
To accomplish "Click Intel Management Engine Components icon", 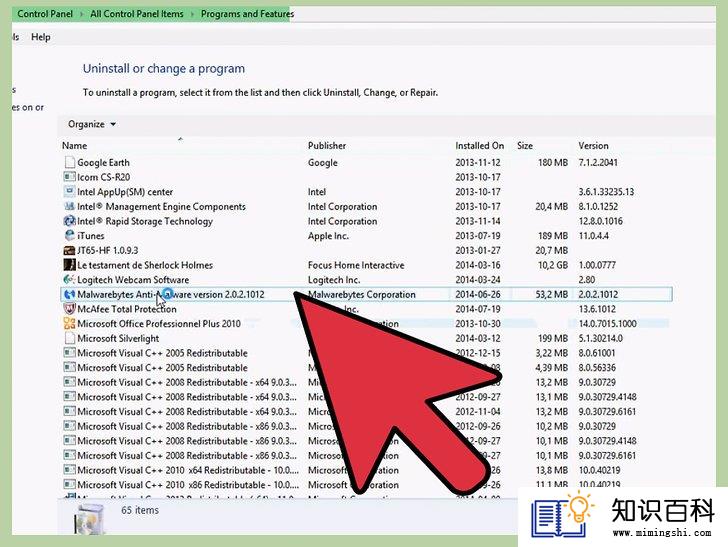I will click(70, 206).
